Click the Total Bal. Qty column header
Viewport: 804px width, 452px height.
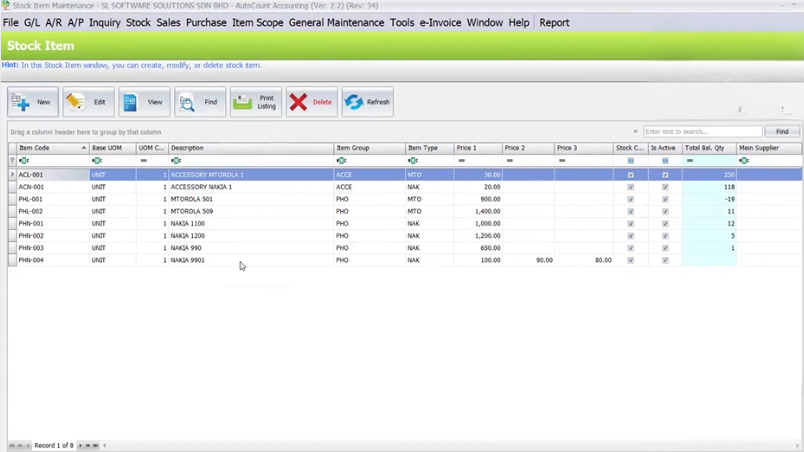tap(709, 148)
